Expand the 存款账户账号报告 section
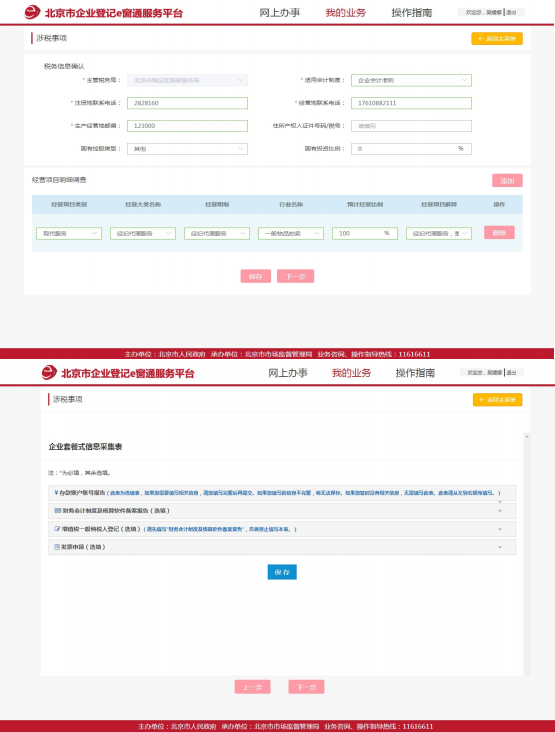This screenshot has width=555, height=732. [282, 493]
